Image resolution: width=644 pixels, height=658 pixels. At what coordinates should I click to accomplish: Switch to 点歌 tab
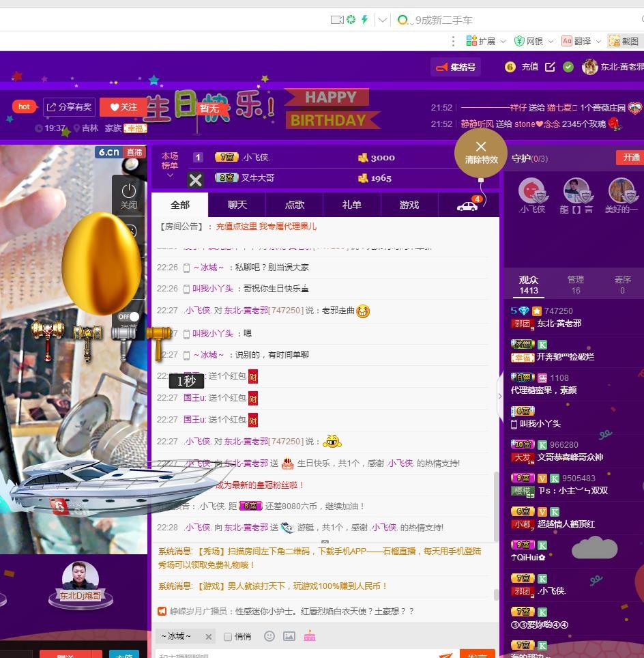295,205
